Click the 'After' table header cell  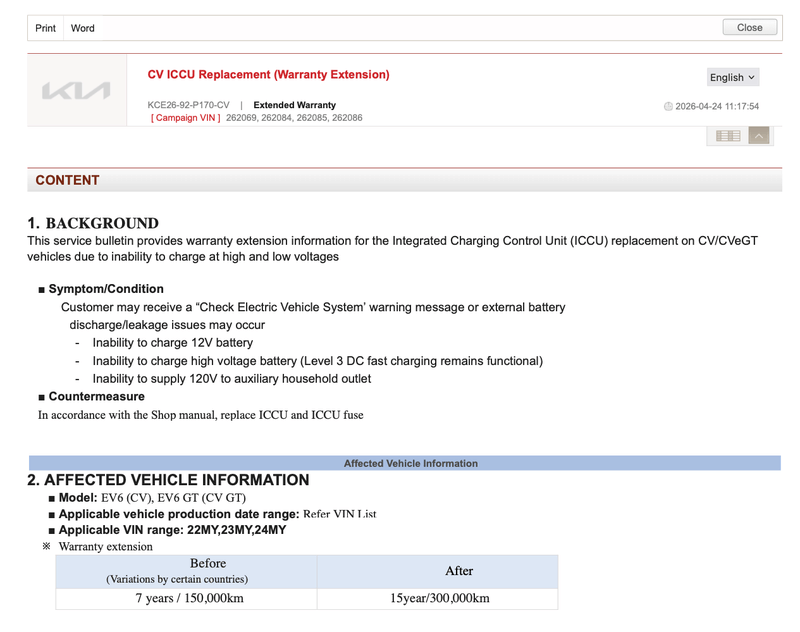coord(438,571)
